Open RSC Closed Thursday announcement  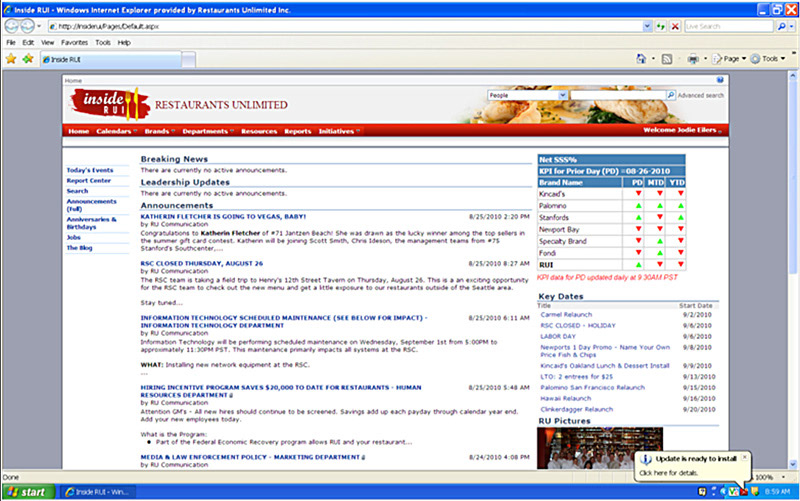[202, 263]
